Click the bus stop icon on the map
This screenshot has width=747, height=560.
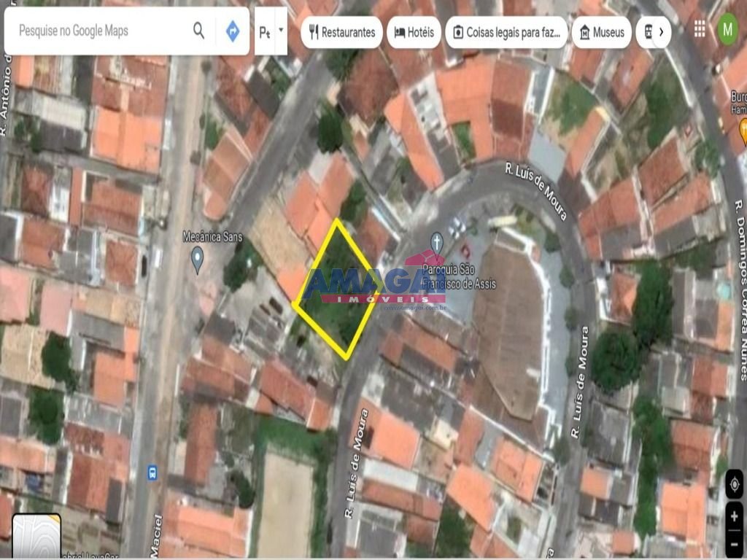(x=152, y=472)
